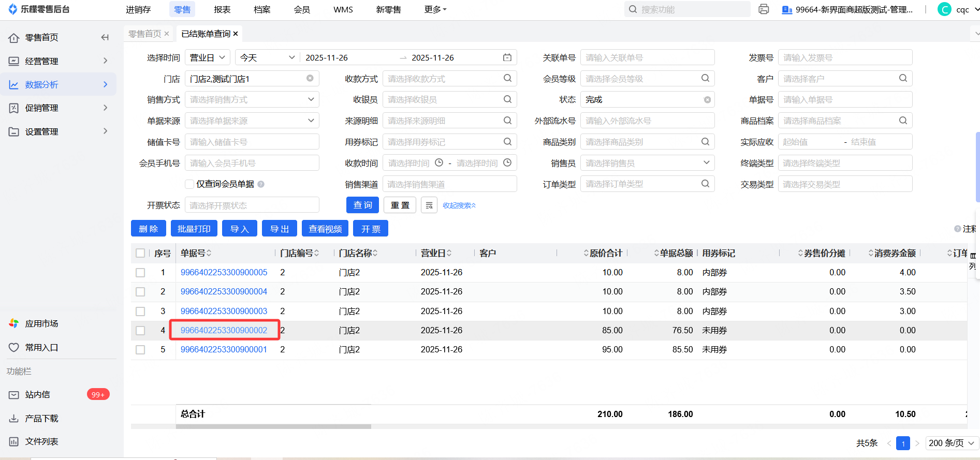Open the 报表 top menu

(222, 9)
